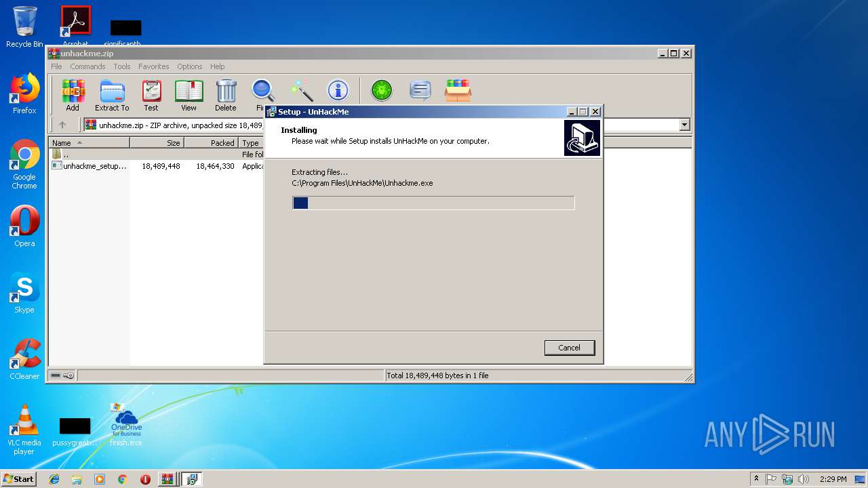Click the taskbar clock showing 2:29 PM
The image size is (868, 488).
point(833,479)
